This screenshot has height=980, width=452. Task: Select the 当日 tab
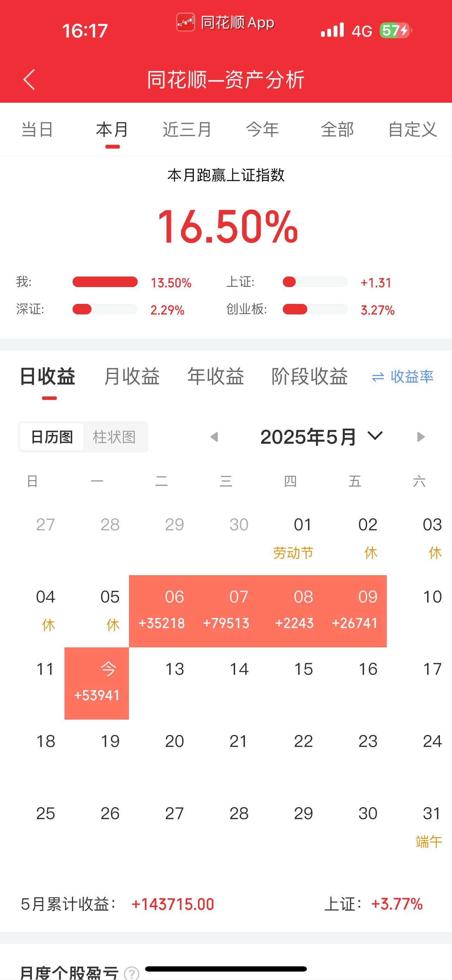click(x=37, y=129)
